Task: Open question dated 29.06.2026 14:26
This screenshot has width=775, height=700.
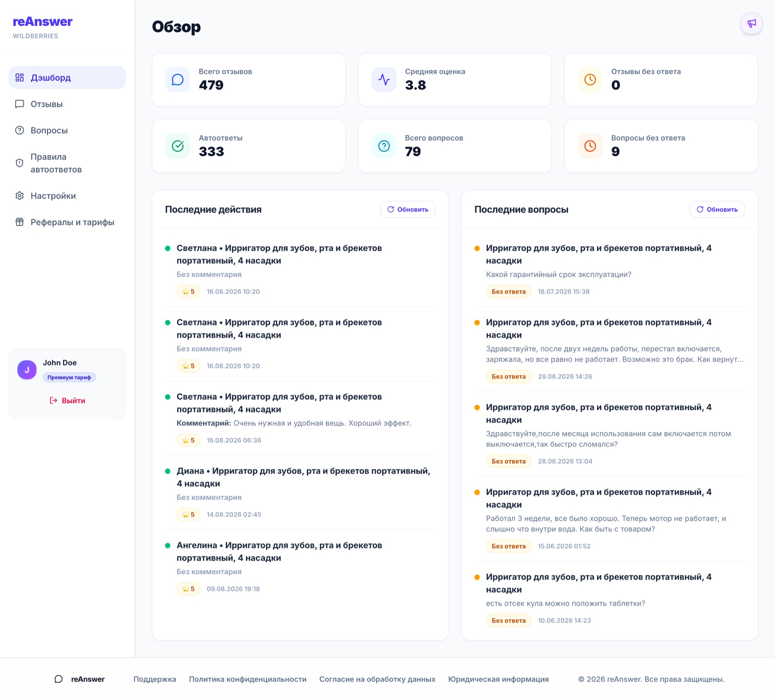Action: click(x=610, y=350)
